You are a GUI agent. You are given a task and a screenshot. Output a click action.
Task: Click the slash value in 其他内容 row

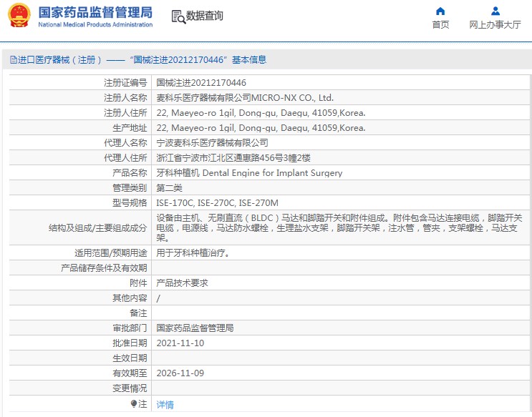coord(158,298)
